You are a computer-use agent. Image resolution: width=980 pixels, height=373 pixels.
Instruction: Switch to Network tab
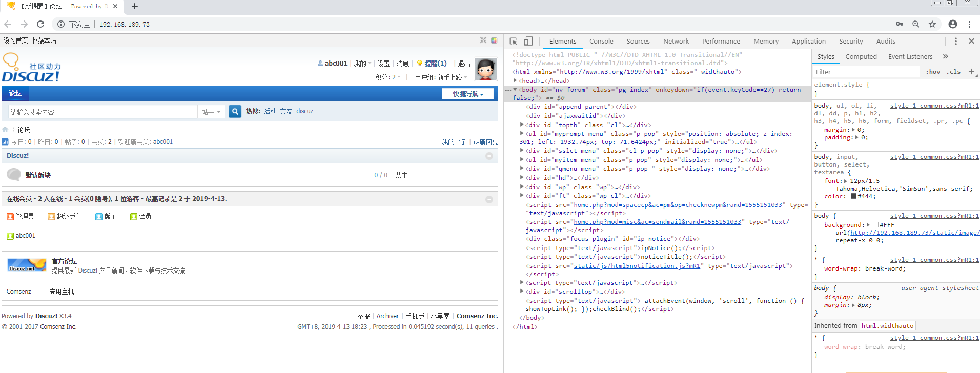(x=676, y=41)
